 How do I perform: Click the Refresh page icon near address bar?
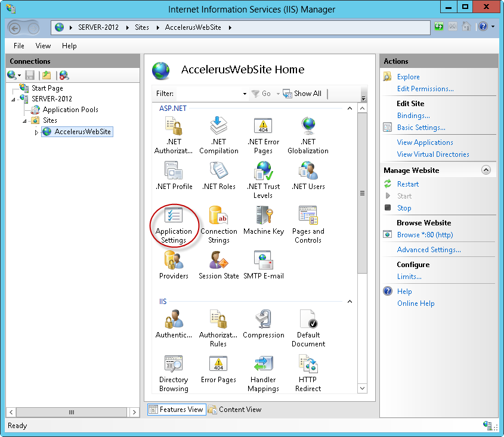coord(439,26)
